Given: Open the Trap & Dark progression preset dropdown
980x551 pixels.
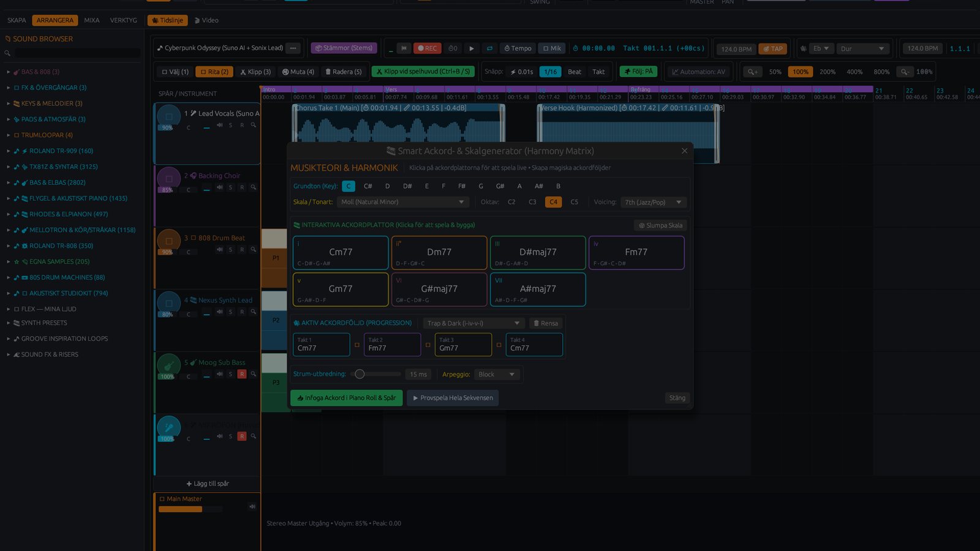Looking at the screenshot, I should pyautogui.click(x=473, y=323).
